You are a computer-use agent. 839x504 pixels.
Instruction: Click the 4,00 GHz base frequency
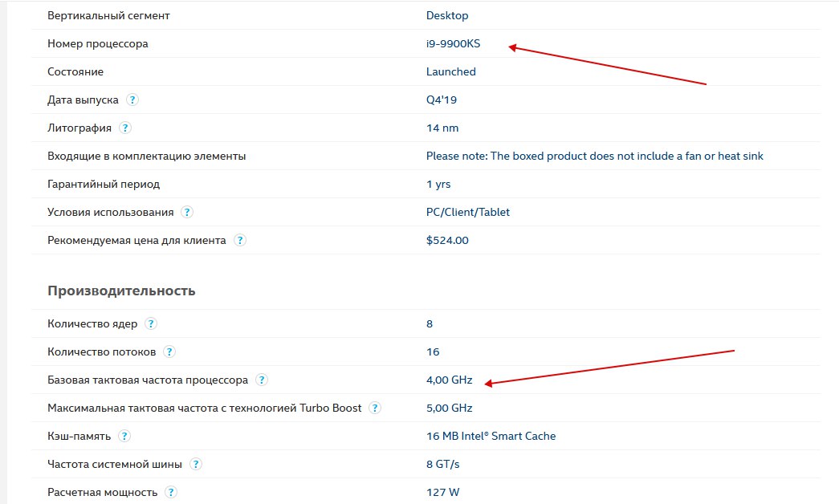tap(449, 380)
